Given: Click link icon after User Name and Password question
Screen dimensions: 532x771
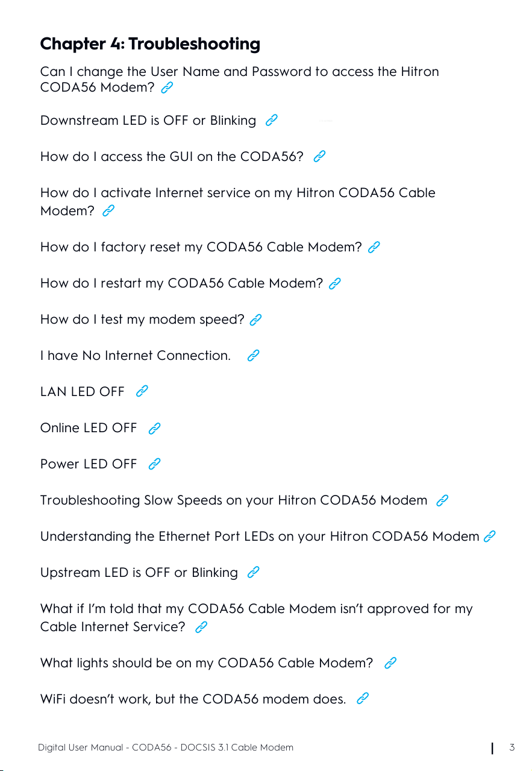Looking at the screenshot, I should click(x=167, y=88).
